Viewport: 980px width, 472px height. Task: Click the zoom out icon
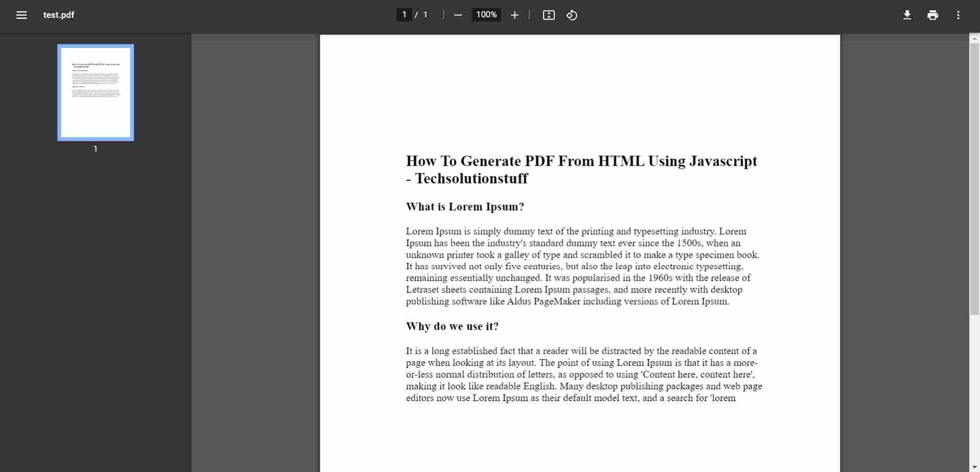(458, 15)
